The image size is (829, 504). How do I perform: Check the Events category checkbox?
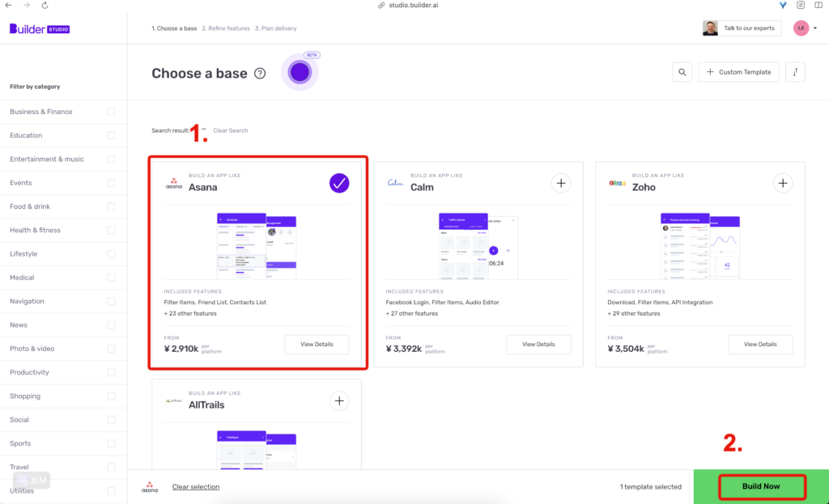pyautogui.click(x=111, y=183)
